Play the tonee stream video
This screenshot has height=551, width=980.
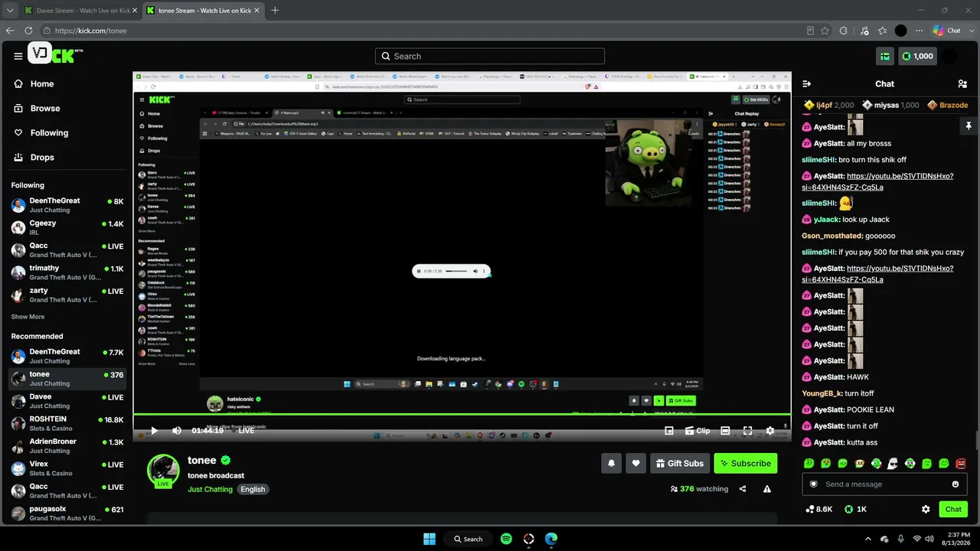pyautogui.click(x=154, y=431)
